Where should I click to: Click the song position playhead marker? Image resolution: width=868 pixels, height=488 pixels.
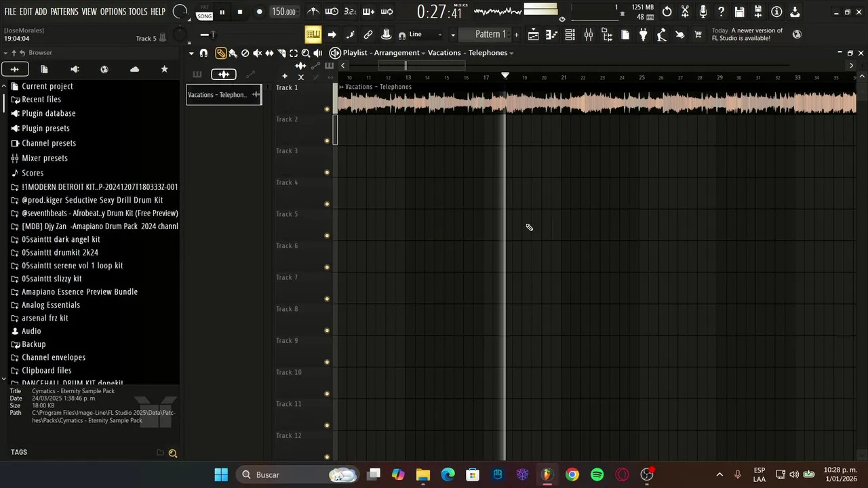[x=505, y=76]
